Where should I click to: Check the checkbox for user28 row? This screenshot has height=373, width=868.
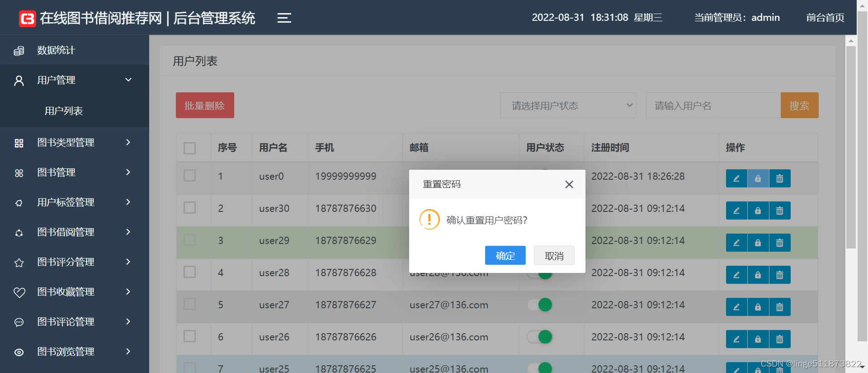(x=190, y=272)
